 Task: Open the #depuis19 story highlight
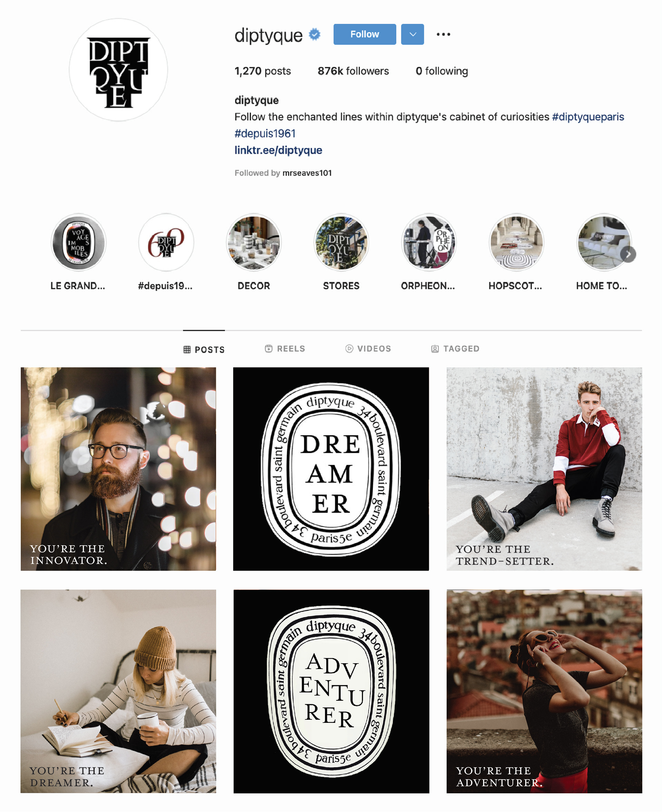coord(166,242)
